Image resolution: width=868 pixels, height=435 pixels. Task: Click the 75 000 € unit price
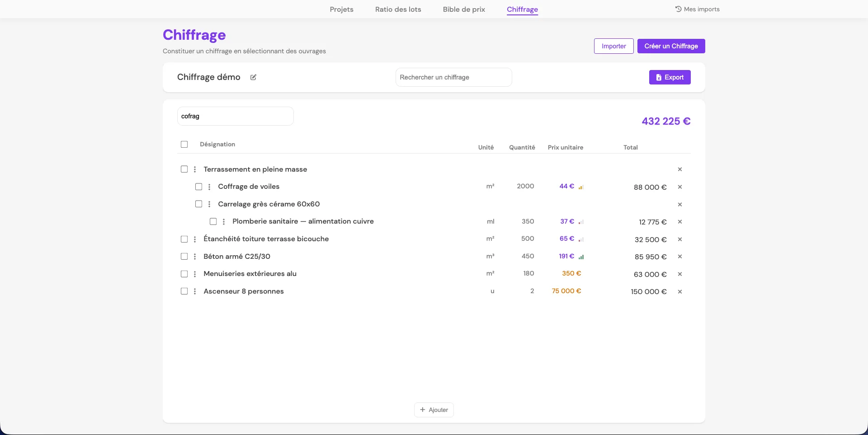[566, 291]
